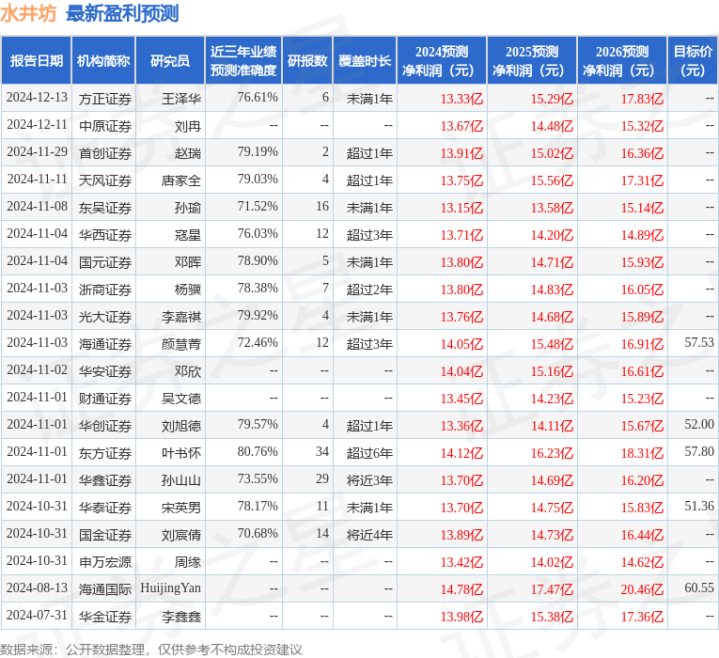Screen dimensions: 719x658
Task: Click 水井坊 in the title
Action: [x=28, y=14]
